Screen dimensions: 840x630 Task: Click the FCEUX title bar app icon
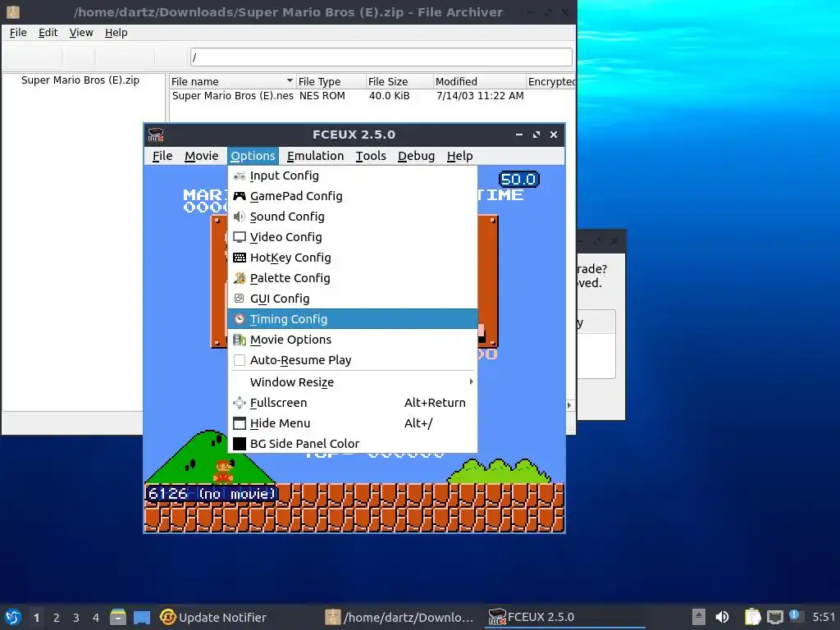click(x=156, y=135)
